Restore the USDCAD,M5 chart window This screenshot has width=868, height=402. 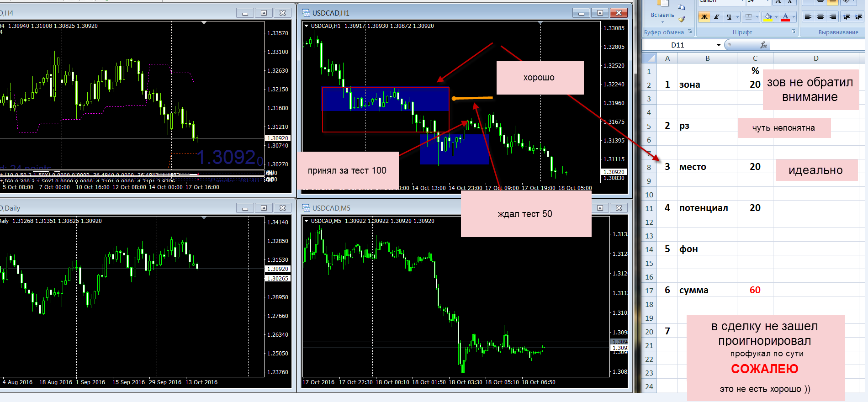coord(600,208)
